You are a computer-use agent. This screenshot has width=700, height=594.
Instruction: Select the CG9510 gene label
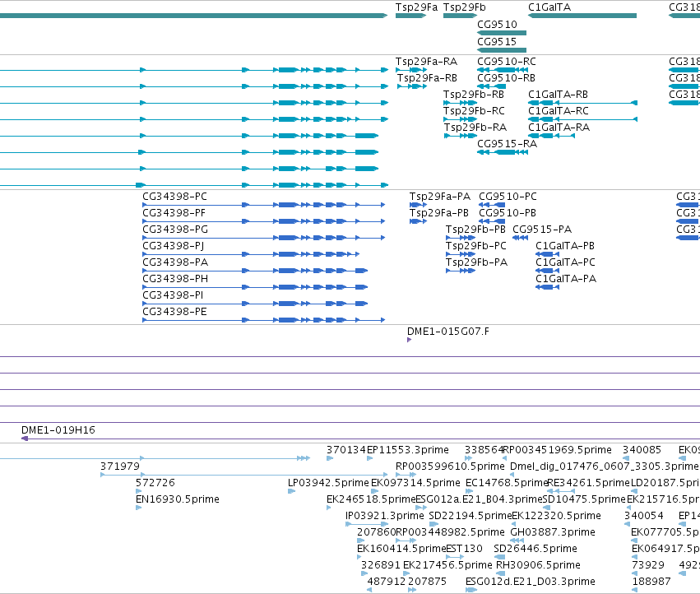(497, 24)
